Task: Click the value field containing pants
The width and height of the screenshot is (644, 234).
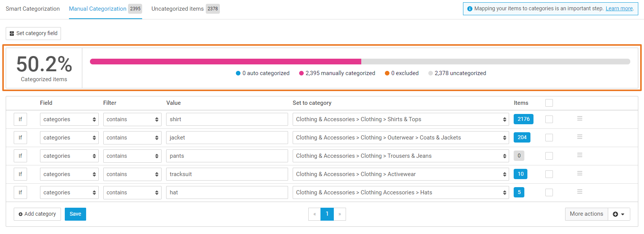Action: tap(227, 156)
